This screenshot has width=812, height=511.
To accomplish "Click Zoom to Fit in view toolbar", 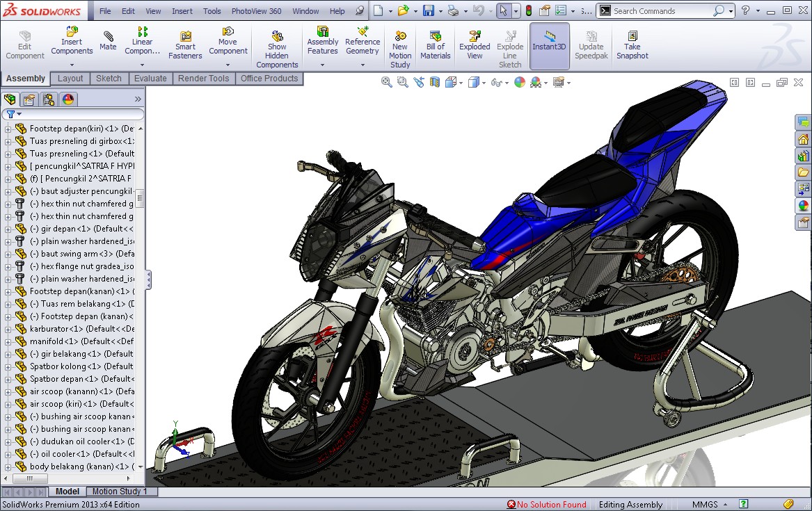I will coord(386,82).
